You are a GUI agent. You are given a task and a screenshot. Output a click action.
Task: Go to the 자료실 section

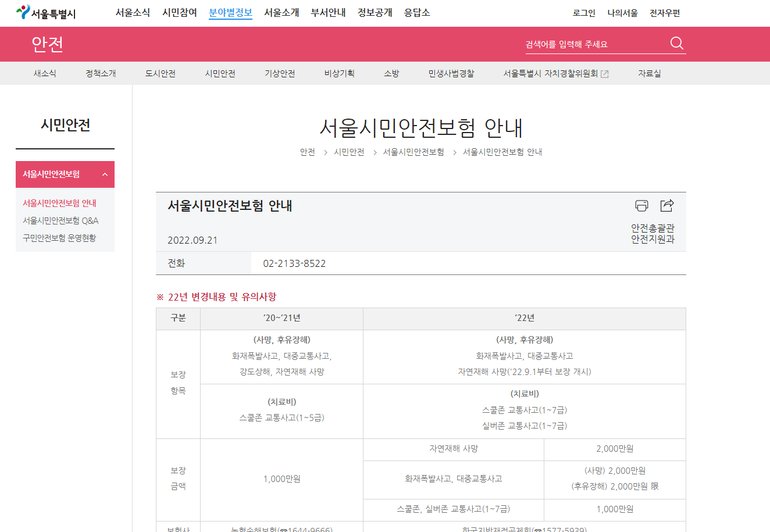coord(648,73)
